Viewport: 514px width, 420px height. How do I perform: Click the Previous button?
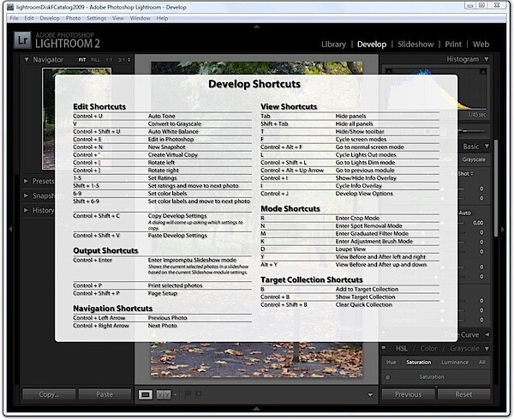(x=408, y=394)
